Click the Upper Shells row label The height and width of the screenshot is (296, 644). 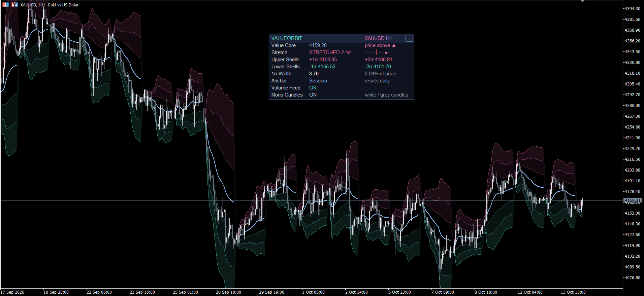coord(285,60)
